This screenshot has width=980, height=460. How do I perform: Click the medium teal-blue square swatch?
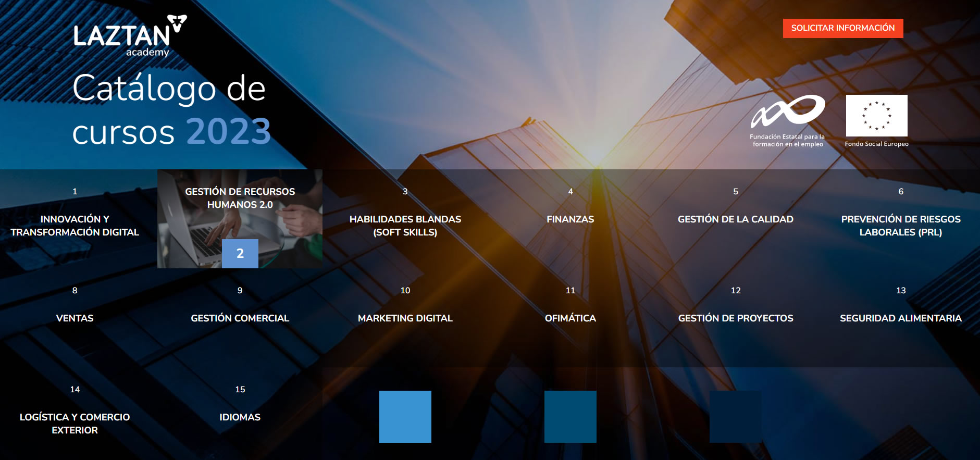coord(570,417)
